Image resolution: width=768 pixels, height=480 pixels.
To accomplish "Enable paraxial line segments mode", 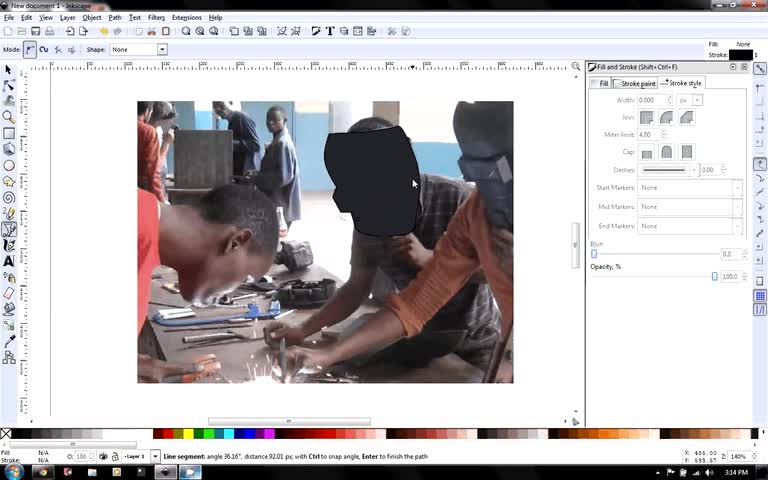I will [x=72, y=49].
